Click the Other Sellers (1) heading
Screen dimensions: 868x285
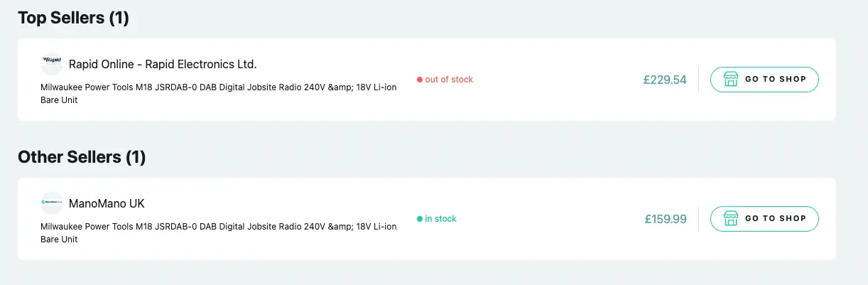click(x=82, y=157)
